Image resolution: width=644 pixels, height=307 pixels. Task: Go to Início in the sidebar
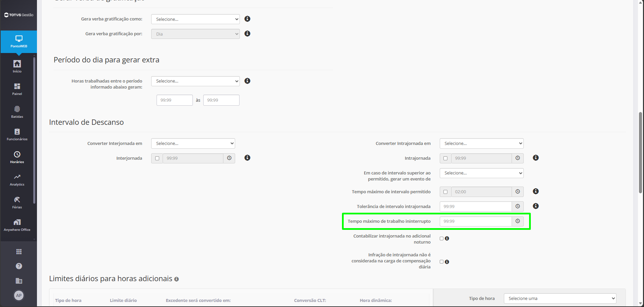coord(17,66)
